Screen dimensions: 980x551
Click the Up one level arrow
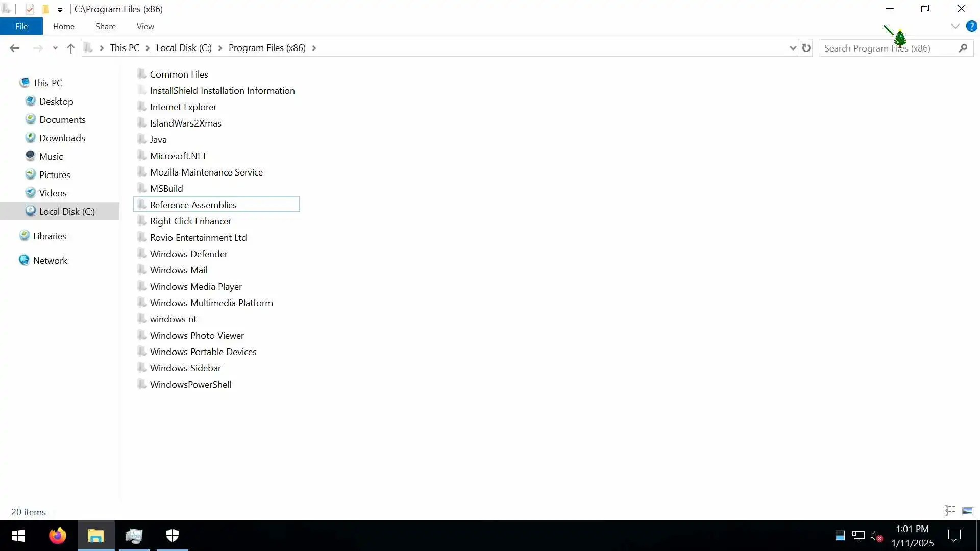click(71, 48)
